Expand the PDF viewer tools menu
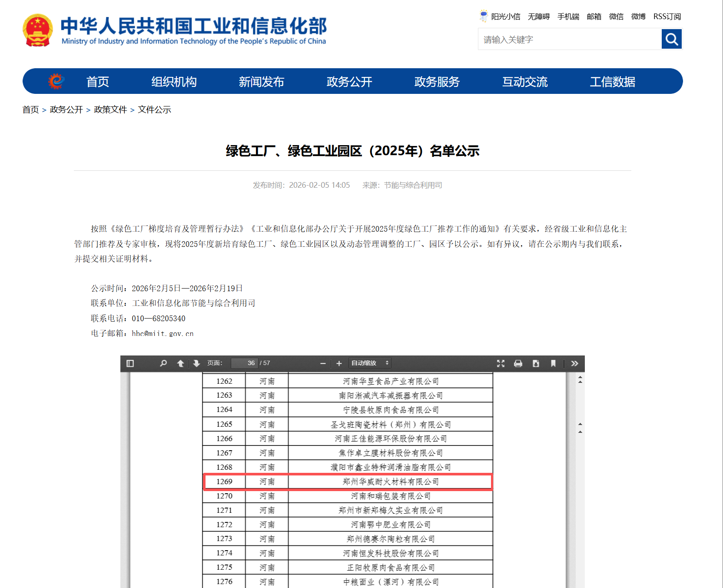The image size is (723, 588). [574, 363]
